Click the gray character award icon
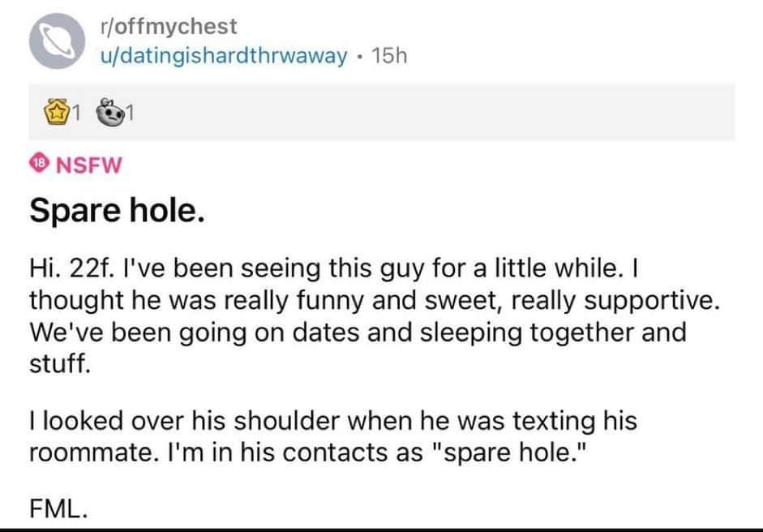 pyautogui.click(x=107, y=113)
